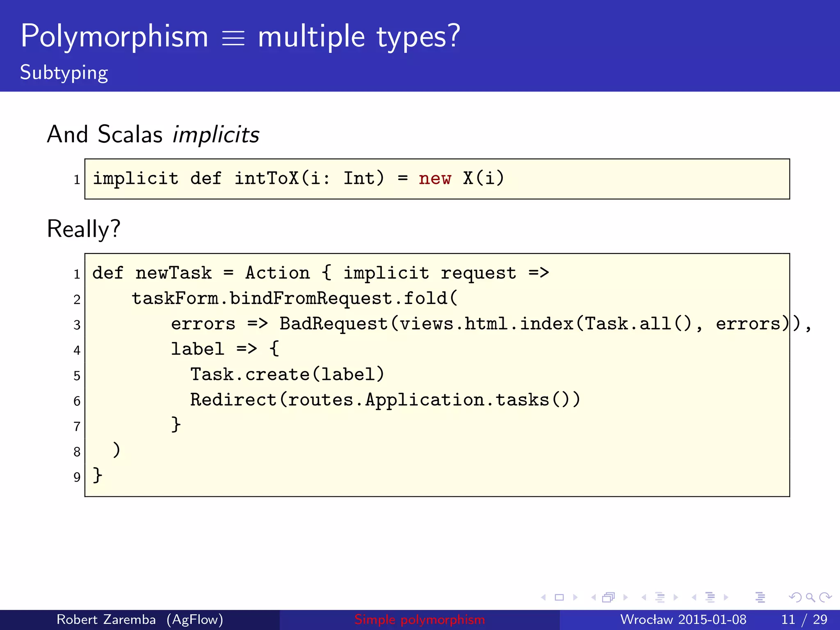Click the slide title 'Polymorphism ≡ multiple types?'
The height and width of the screenshot is (630, 840).
[240, 37]
